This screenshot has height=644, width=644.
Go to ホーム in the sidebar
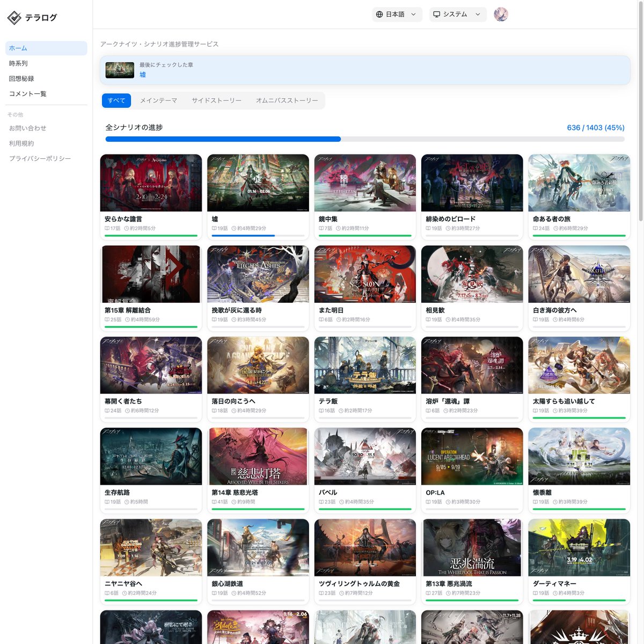[46, 48]
